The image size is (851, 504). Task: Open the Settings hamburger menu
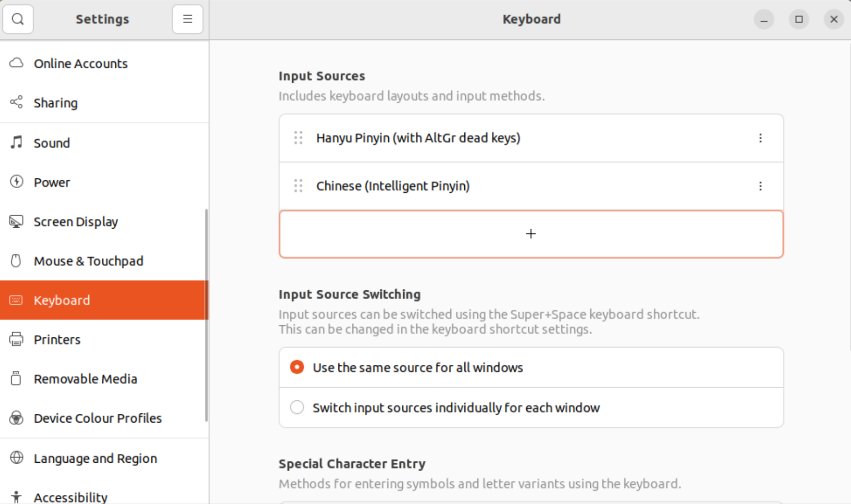pos(188,19)
